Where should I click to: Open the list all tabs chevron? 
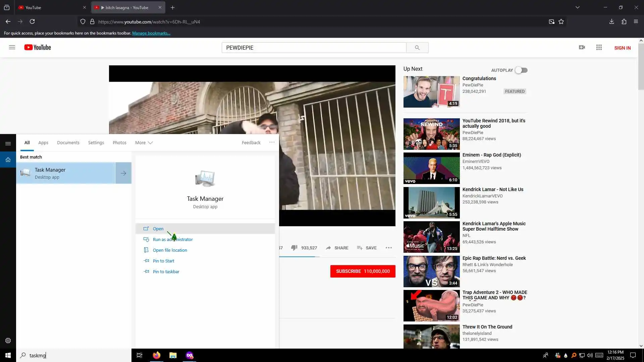[577, 7]
